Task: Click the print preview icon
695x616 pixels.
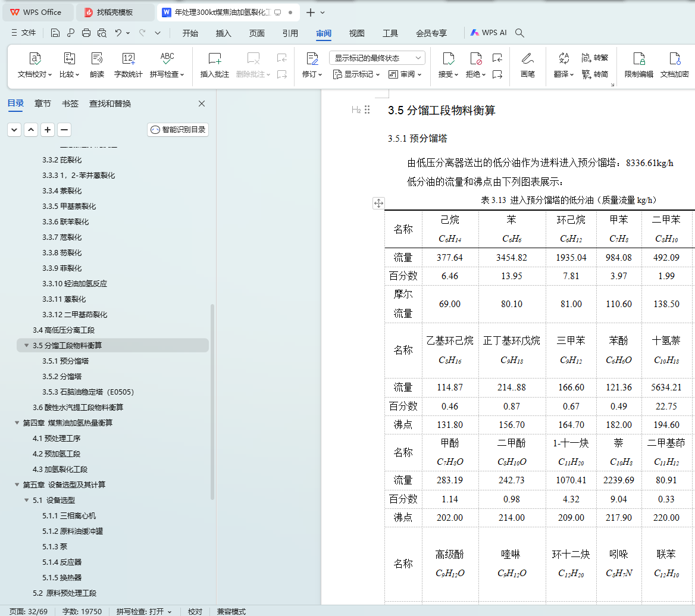Action: 102,33
